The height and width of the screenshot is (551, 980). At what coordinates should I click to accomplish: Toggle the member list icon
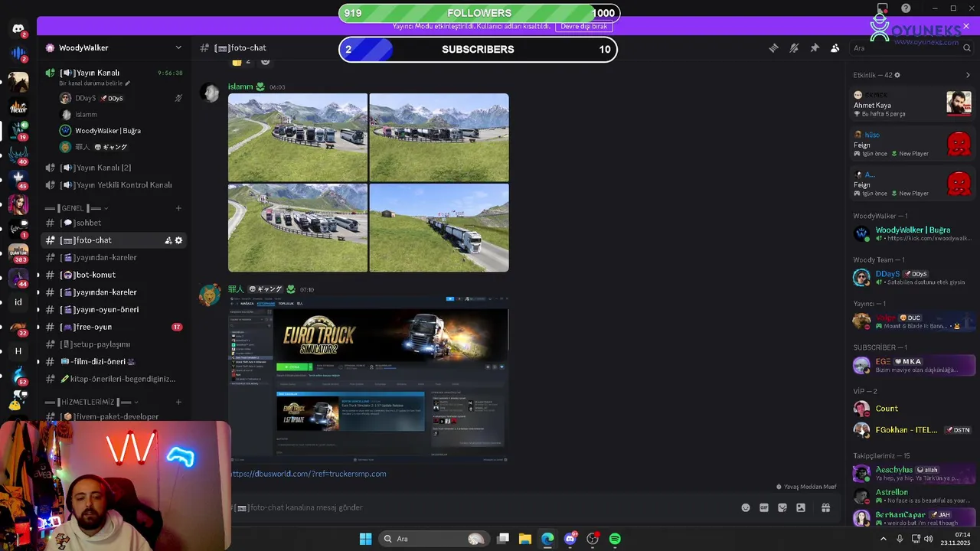click(x=835, y=48)
